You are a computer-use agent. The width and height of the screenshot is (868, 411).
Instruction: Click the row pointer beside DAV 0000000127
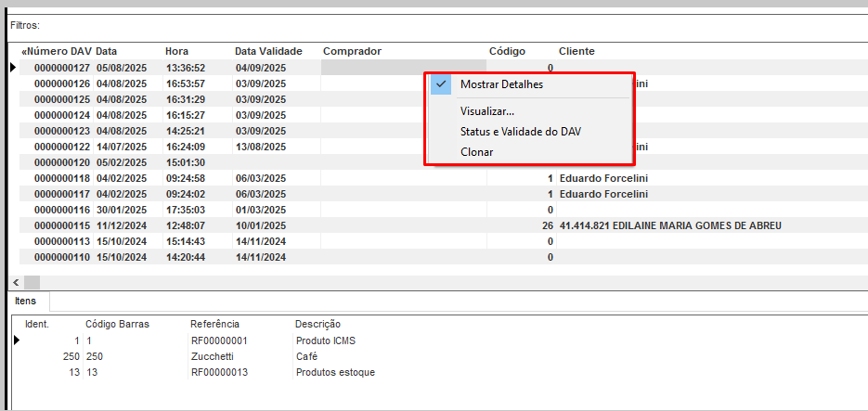[x=13, y=68]
